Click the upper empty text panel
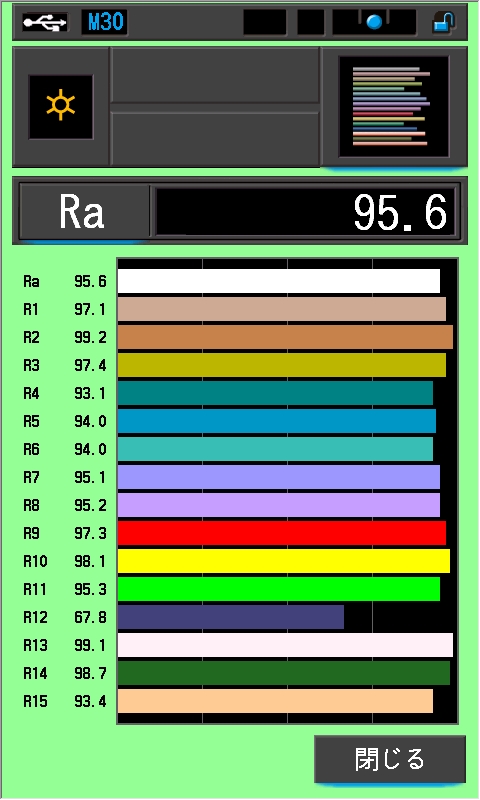This screenshot has height=800, width=480. (215, 76)
